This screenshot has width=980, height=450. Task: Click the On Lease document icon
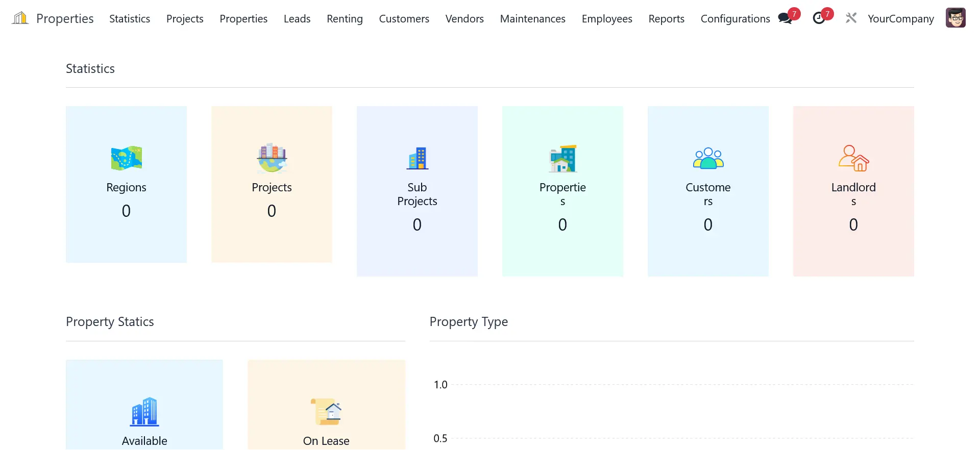[x=326, y=411]
